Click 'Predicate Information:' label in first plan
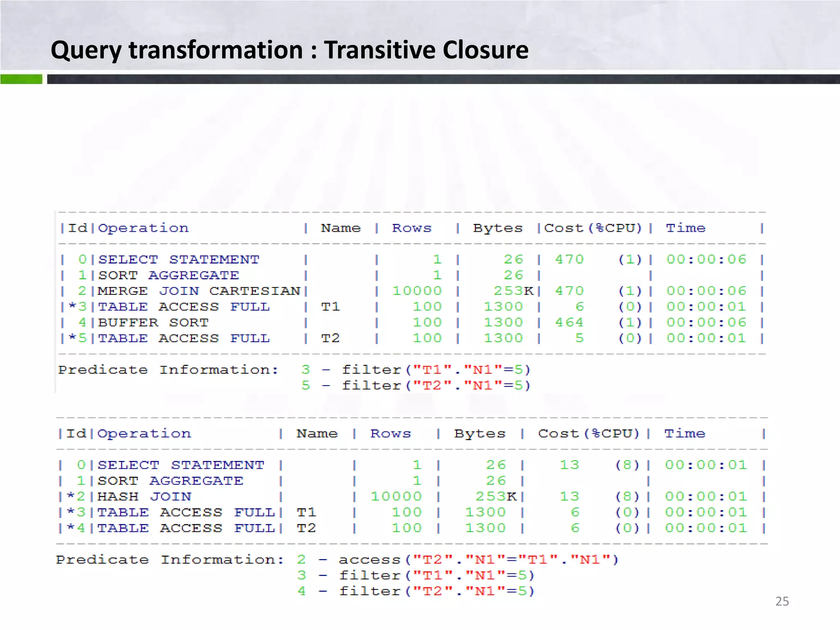 168,370
